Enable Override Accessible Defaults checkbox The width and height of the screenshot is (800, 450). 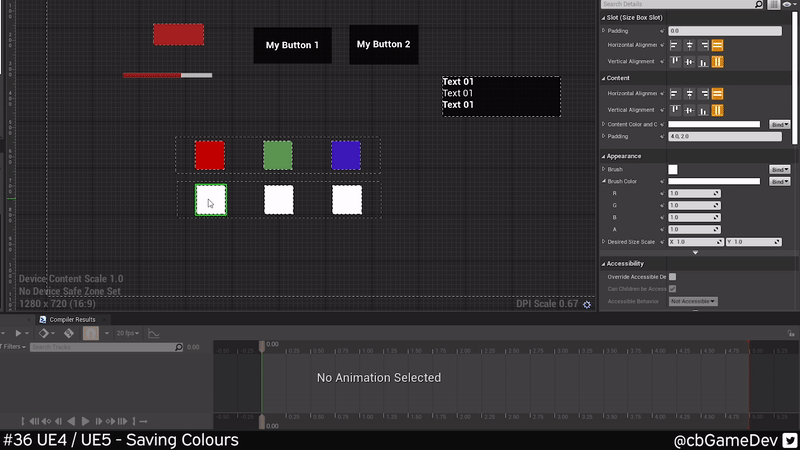point(672,277)
